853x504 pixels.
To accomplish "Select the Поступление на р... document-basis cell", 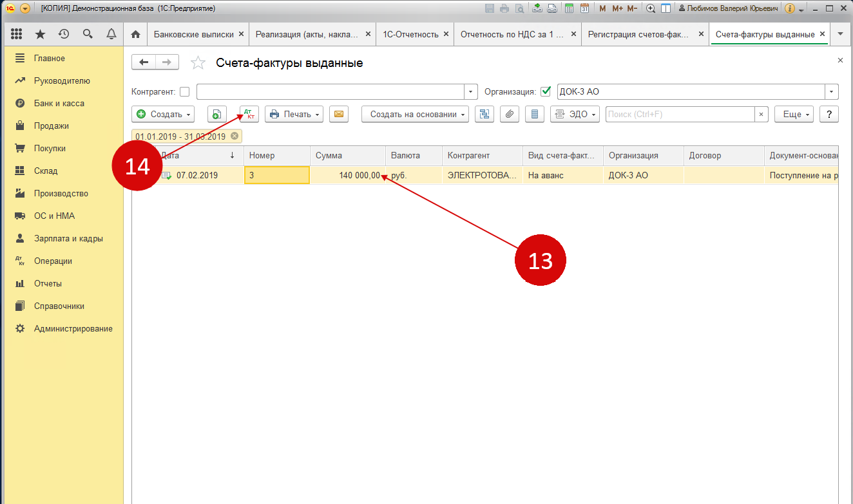I will (x=801, y=175).
